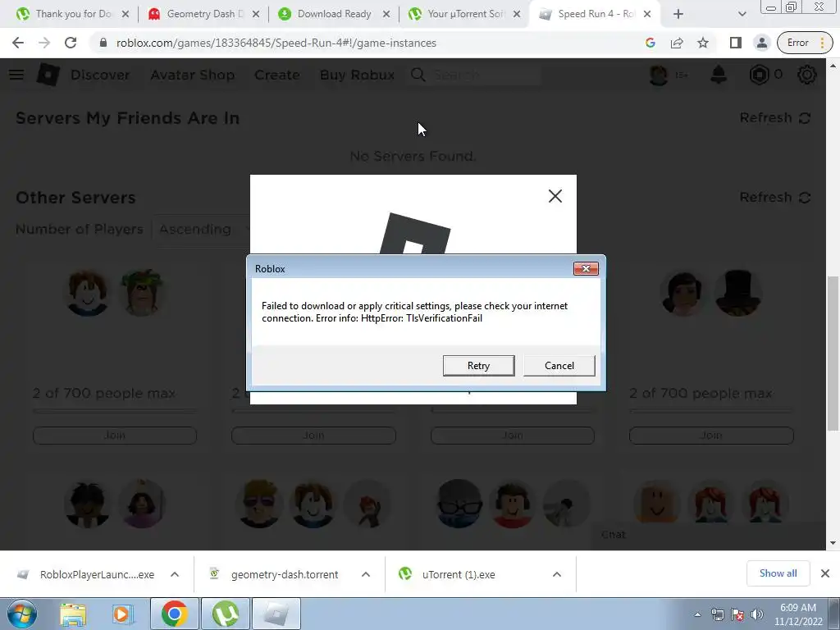Click the share page icon
Screen dimensions: 840x630
(677, 43)
